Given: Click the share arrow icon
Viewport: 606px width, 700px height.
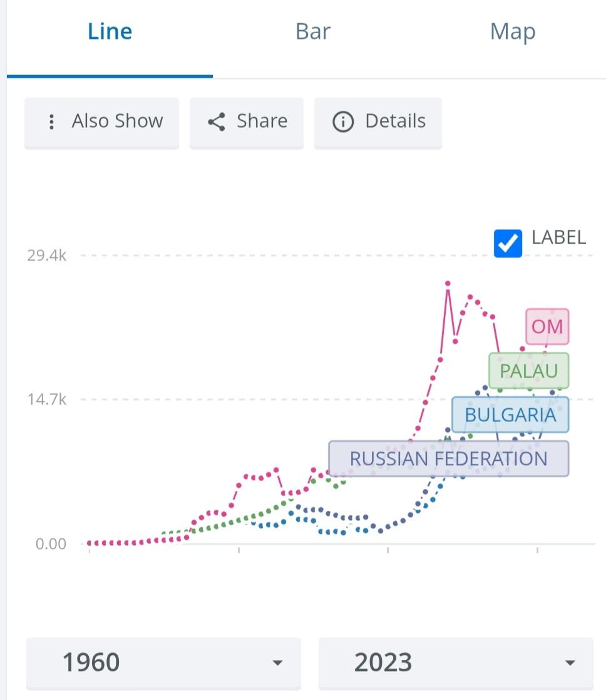Looking at the screenshot, I should click(217, 121).
